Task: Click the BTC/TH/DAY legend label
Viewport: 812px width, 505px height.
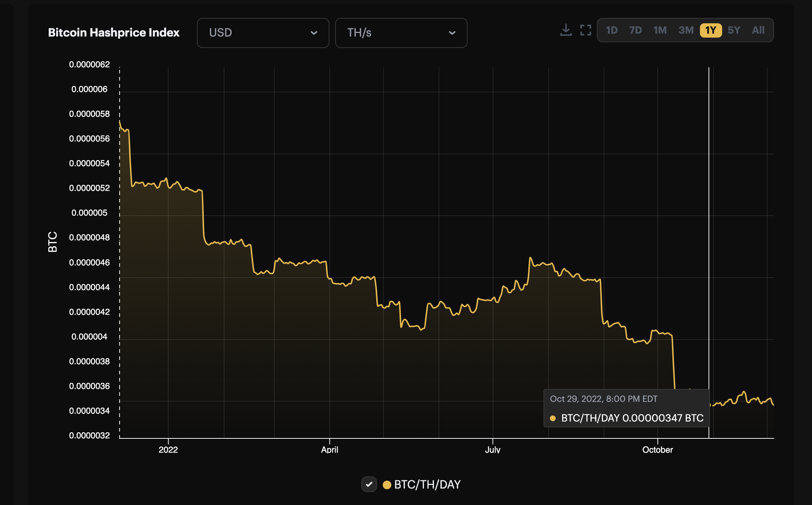Action: [x=427, y=485]
